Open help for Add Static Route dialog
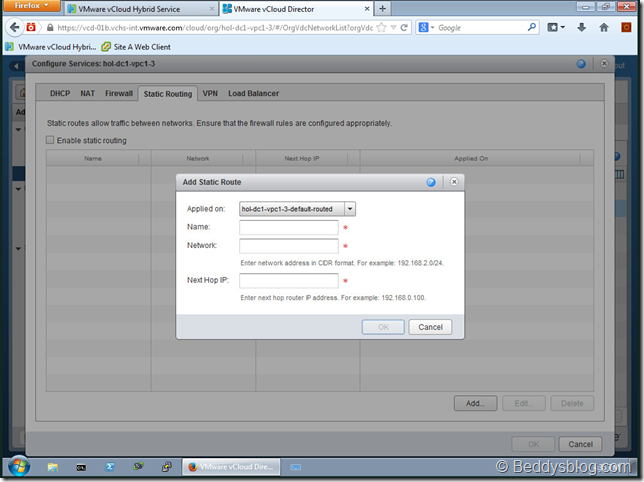644x482 pixels. (430, 182)
